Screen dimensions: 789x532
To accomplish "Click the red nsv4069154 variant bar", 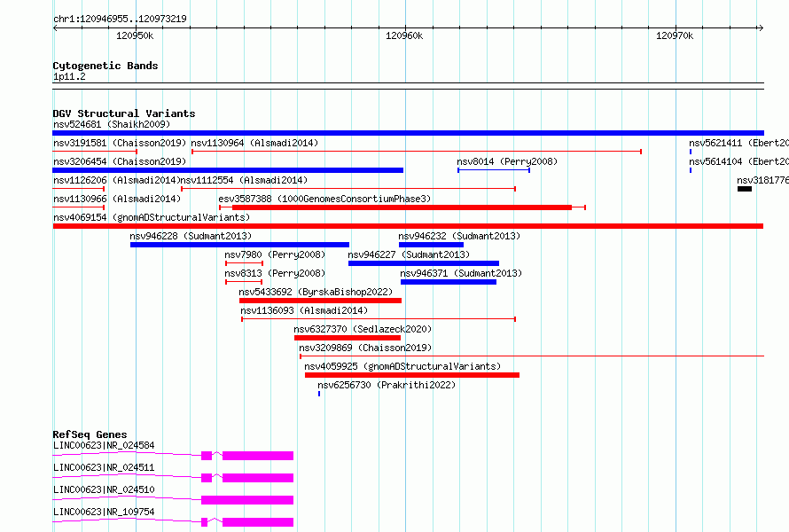I will click(x=408, y=226).
